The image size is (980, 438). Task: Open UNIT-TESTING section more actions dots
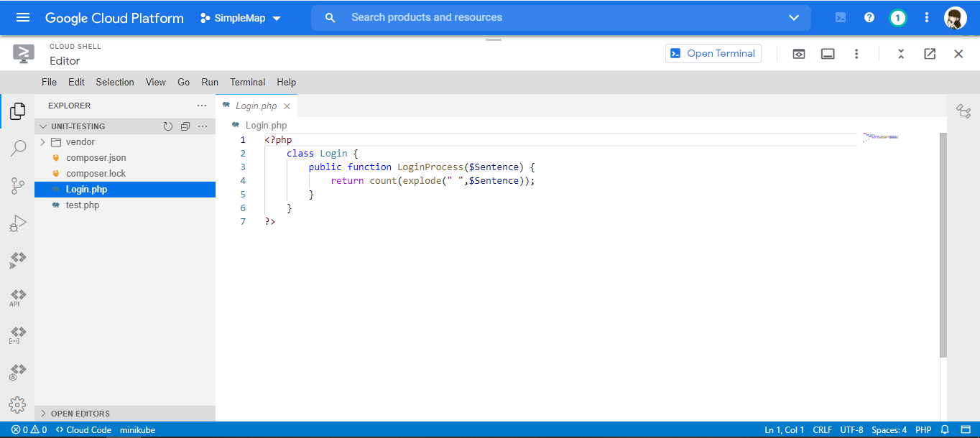click(x=203, y=126)
